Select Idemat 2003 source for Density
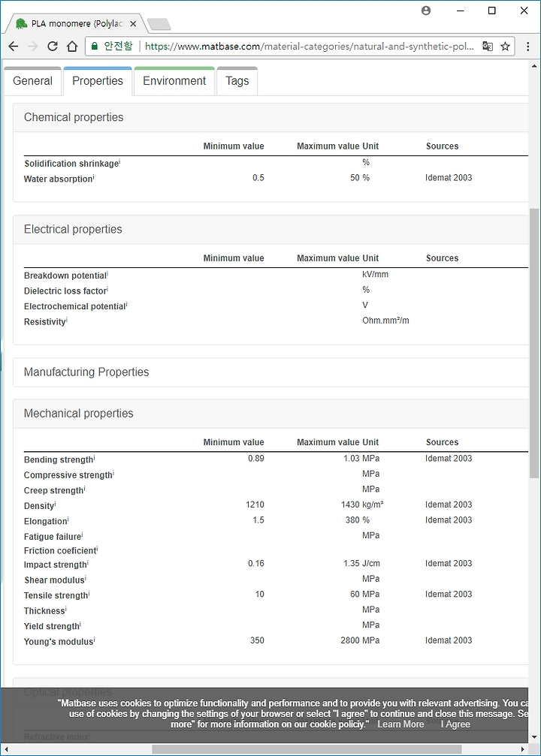541x756 pixels. tap(449, 505)
